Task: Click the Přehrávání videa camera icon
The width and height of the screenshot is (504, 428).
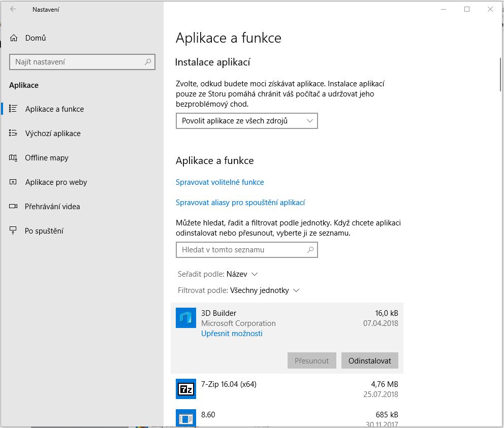Action: (x=13, y=206)
